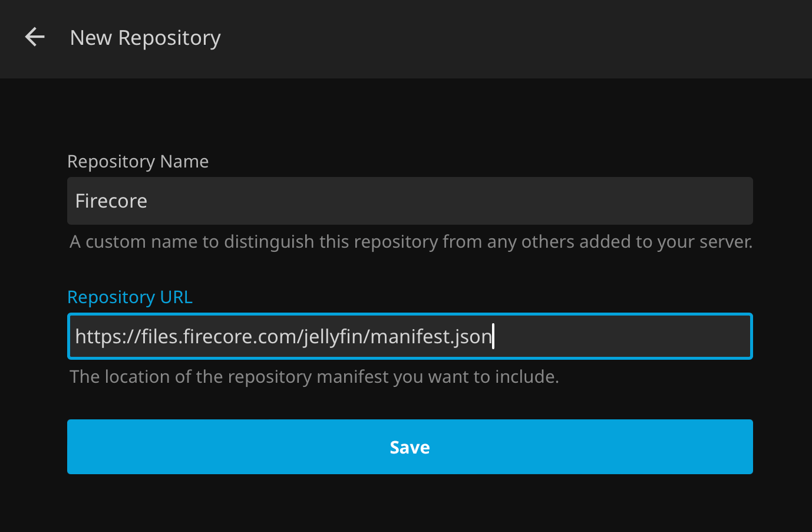Click the New Repository header title
Screen dimensions: 812x532
pyautogui.click(x=145, y=37)
